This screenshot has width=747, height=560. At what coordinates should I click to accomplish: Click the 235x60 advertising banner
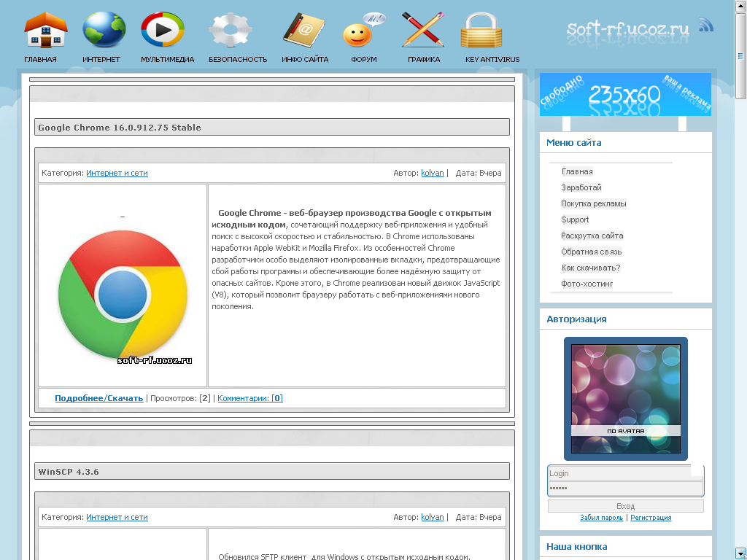coord(625,94)
